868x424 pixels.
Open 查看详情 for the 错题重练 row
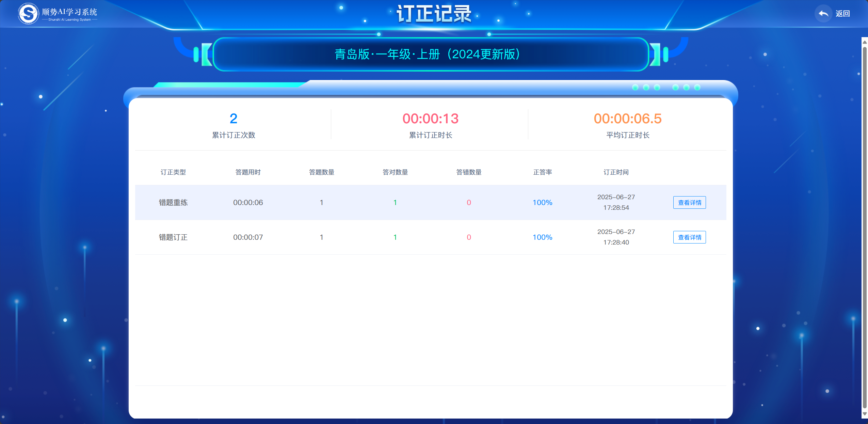pyautogui.click(x=689, y=203)
